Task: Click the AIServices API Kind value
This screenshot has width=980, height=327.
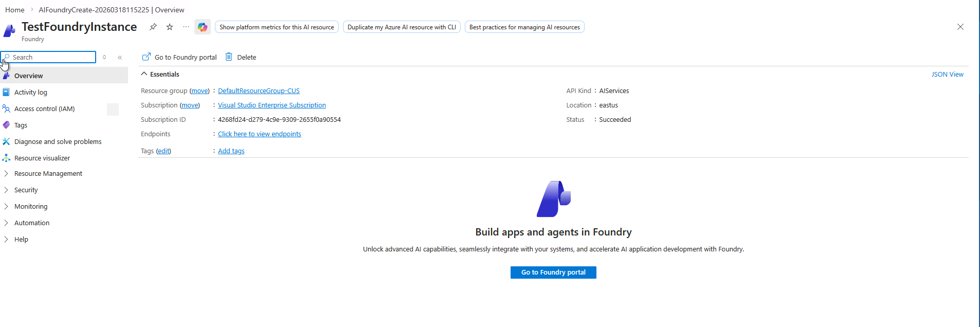Action: [x=614, y=90]
